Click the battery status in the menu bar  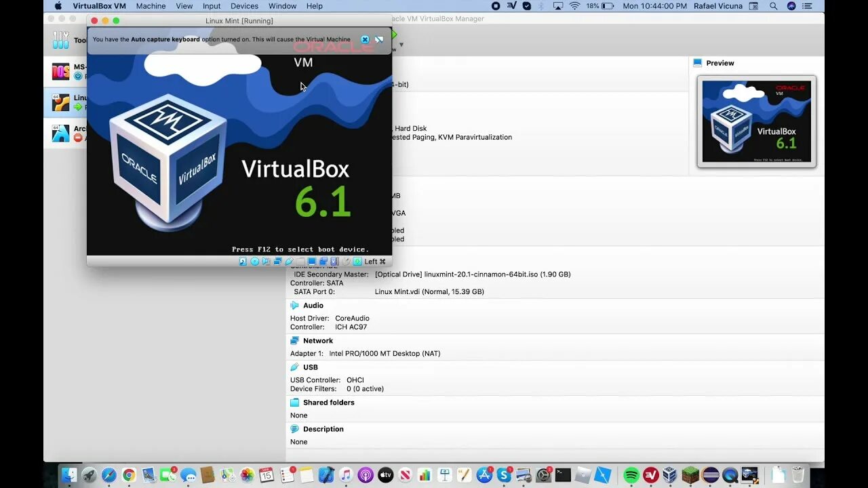[x=600, y=6]
